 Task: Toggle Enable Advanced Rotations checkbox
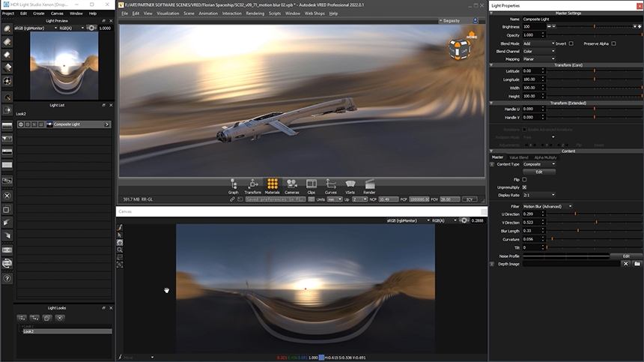point(524,130)
